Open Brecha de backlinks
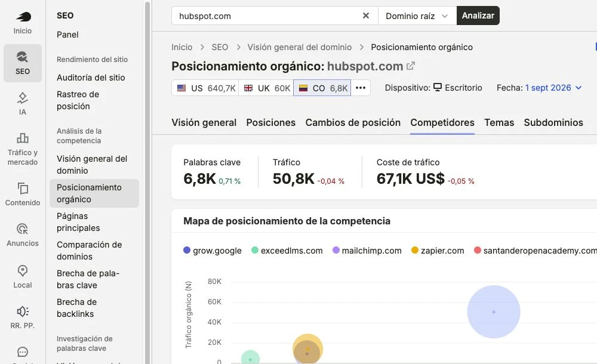 [x=76, y=308]
